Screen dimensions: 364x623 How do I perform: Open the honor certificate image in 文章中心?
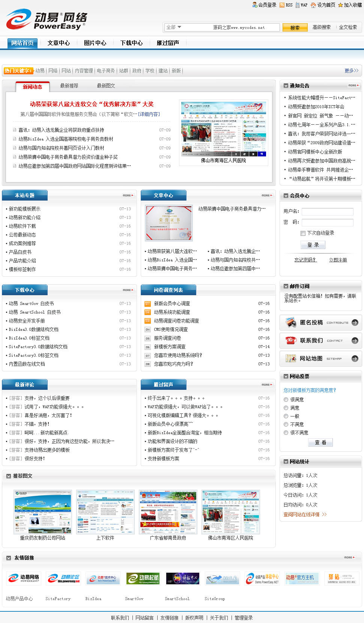[169, 223]
